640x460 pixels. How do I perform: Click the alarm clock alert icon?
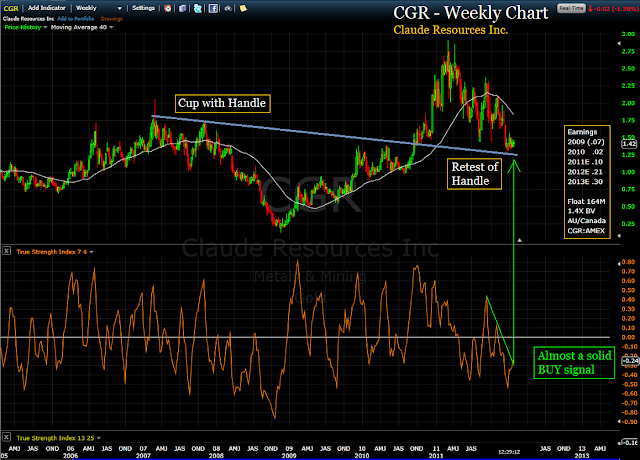click(x=167, y=8)
